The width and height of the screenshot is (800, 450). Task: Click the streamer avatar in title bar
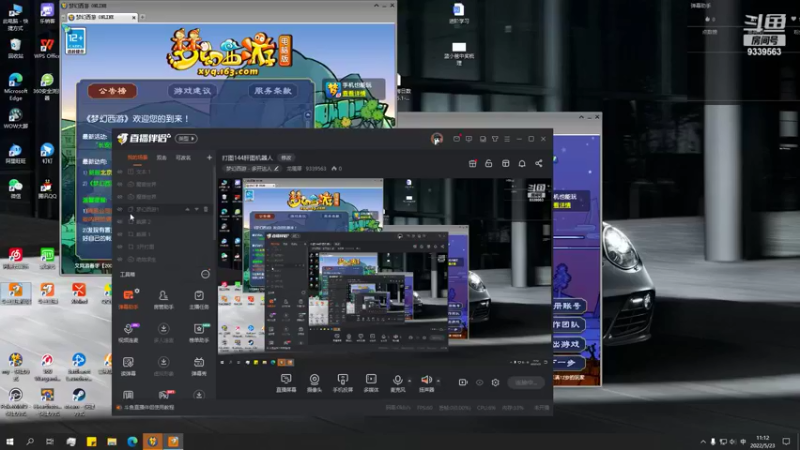(x=437, y=139)
